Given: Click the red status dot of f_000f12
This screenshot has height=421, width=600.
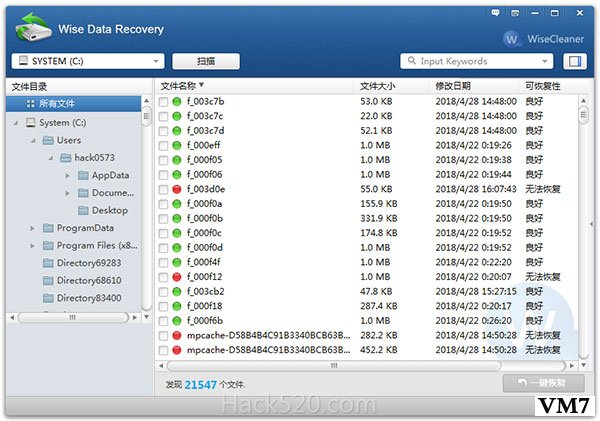Looking at the screenshot, I should tap(176, 277).
